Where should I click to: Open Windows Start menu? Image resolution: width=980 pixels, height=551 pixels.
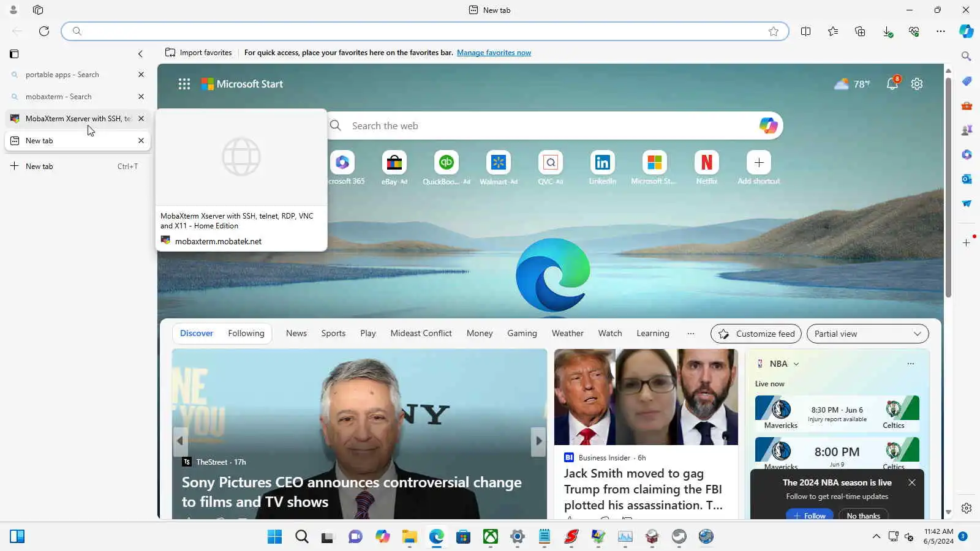click(275, 537)
